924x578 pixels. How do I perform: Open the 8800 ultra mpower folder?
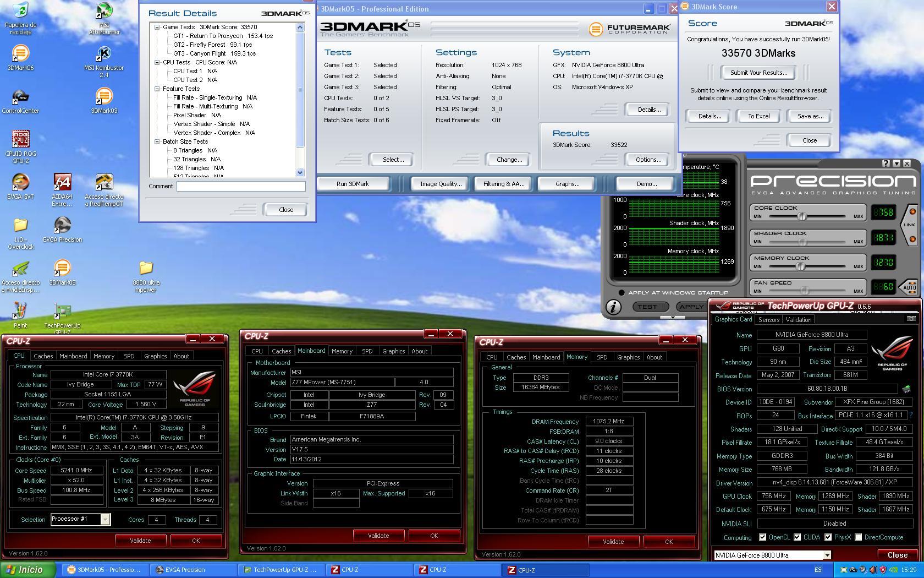[x=146, y=269]
